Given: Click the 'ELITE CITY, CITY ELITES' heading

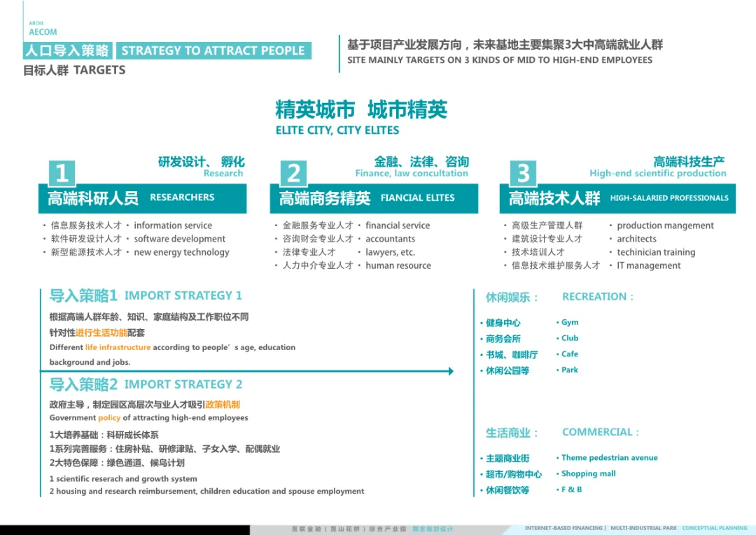Looking at the screenshot, I should click(x=337, y=130).
